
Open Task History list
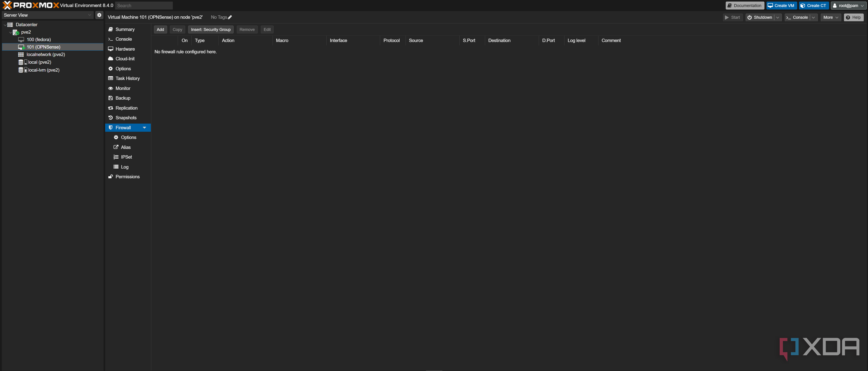[128, 78]
